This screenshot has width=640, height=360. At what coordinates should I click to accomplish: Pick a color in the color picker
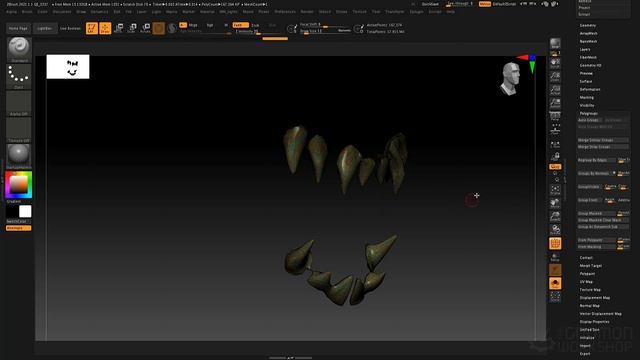click(19, 184)
